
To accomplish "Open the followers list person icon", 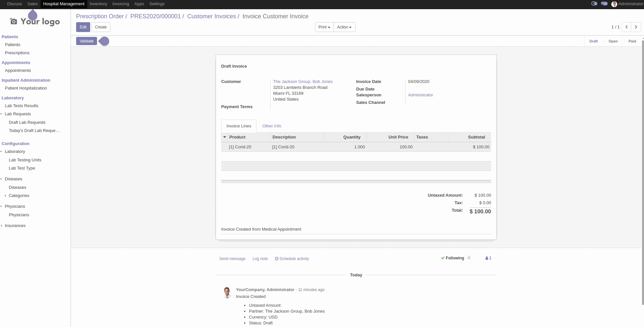I will tap(488, 258).
